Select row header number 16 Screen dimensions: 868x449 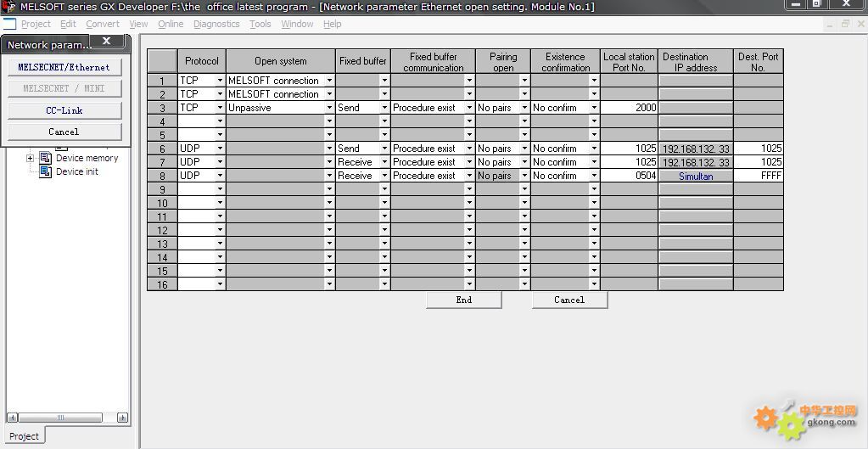click(x=162, y=284)
